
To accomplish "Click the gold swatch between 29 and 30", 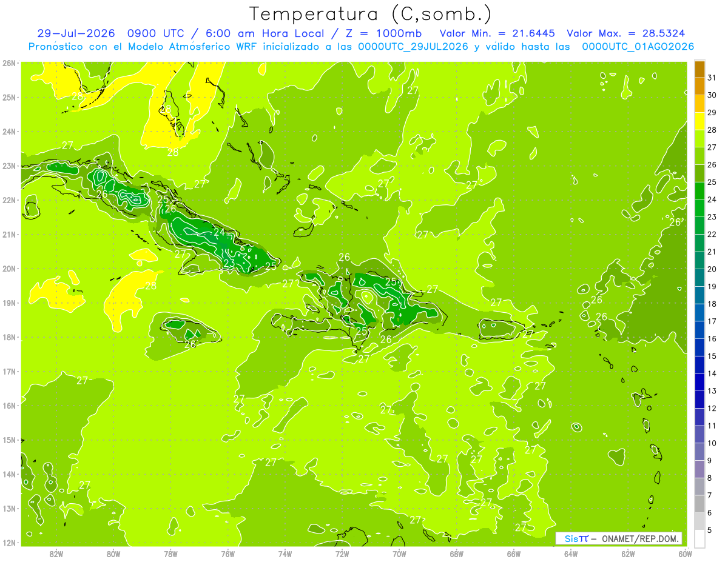I will (699, 103).
